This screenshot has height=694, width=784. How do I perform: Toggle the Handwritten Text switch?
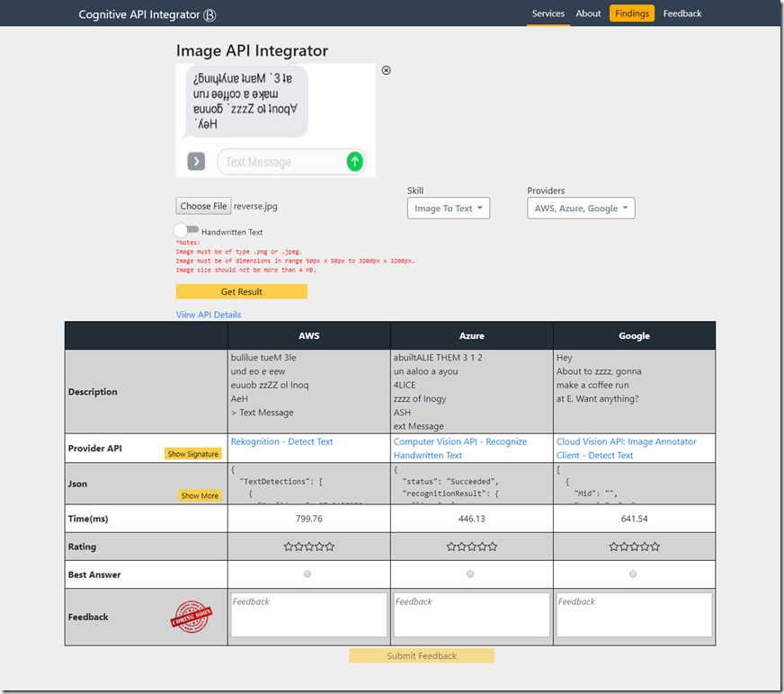[x=186, y=231]
